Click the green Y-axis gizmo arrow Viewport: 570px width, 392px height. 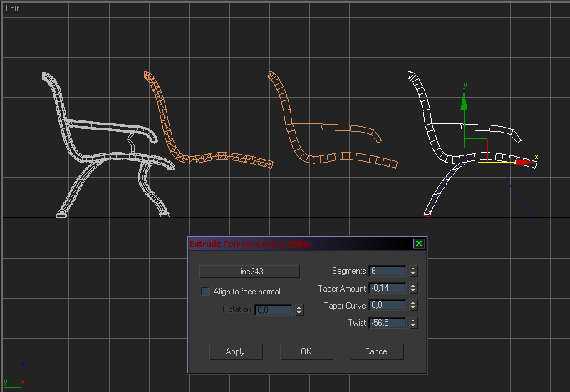(x=465, y=103)
